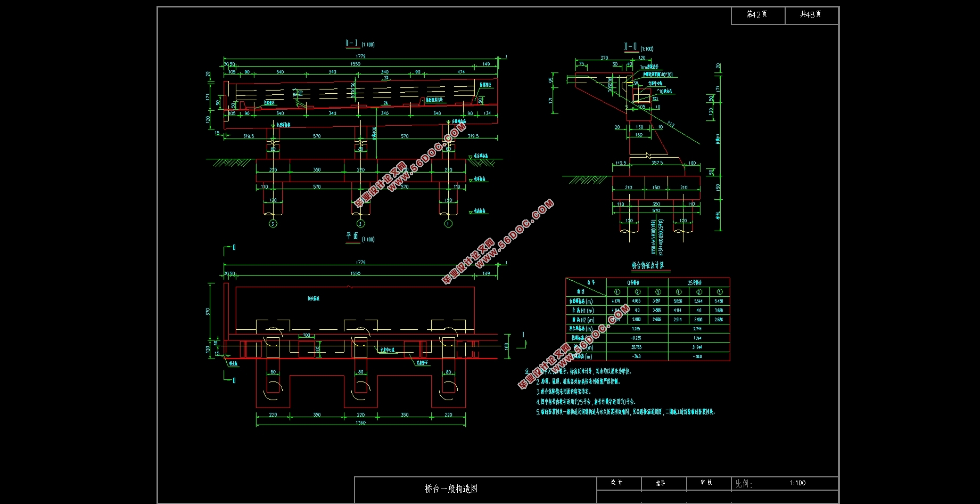Select the II-II section view title
The height and width of the screenshot is (504, 980).
631,47
